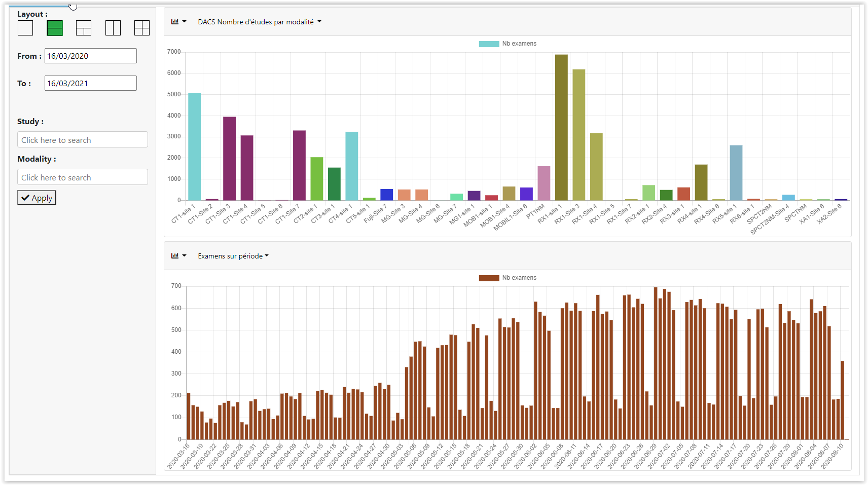The height and width of the screenshot is (485, 868).
Task: Choose the two-column layout icon
Action: click(113, 28)
